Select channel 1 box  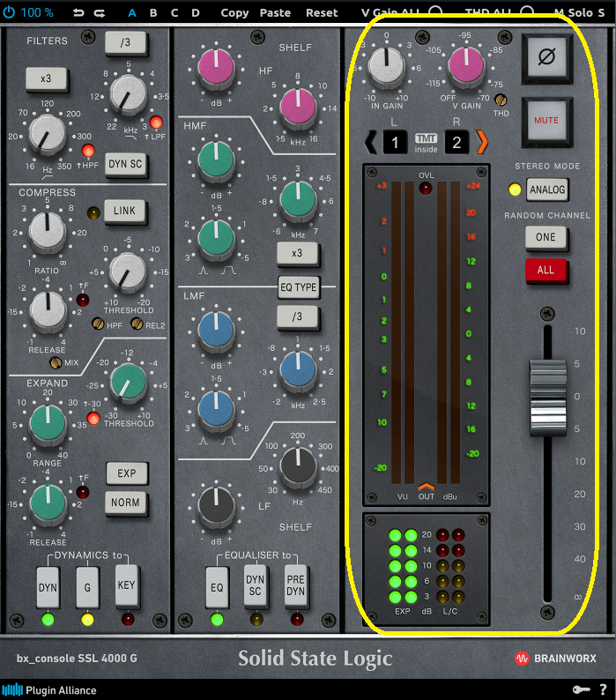(x=395, y=143)
